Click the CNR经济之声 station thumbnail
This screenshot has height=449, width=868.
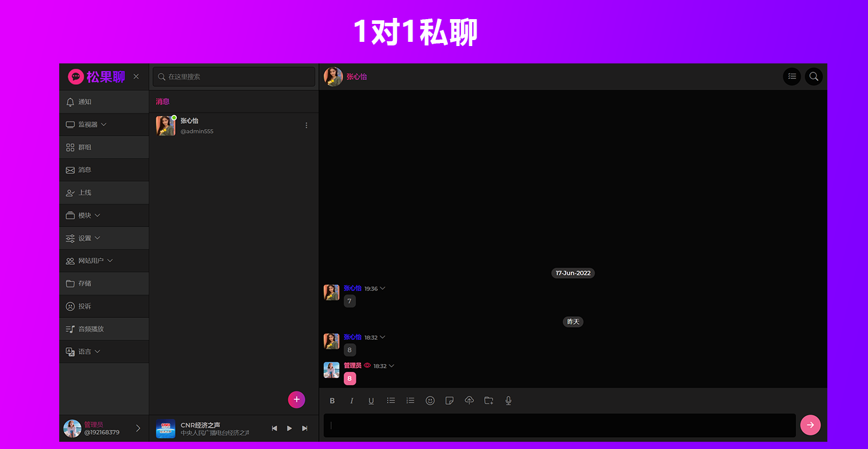pos(166,429)
